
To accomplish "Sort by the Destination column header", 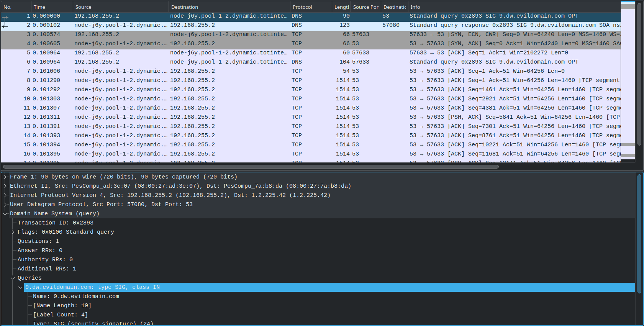I will pos(229,7).
